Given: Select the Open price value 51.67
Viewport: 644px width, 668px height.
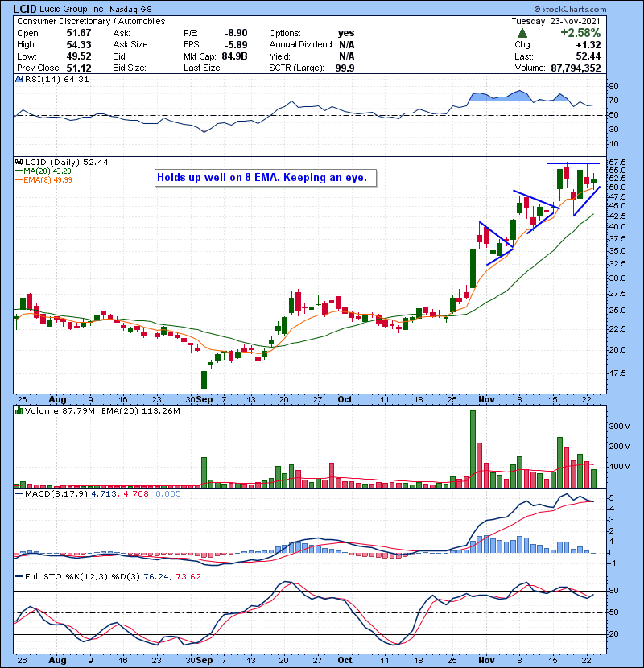Looking at the screenshot, I should click(79, 33).
